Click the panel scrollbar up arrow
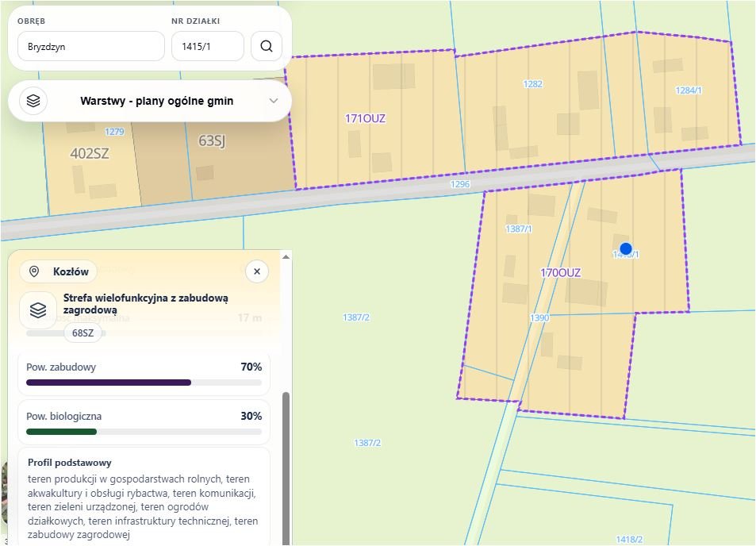The image size is (756, 546). point(286,256)
